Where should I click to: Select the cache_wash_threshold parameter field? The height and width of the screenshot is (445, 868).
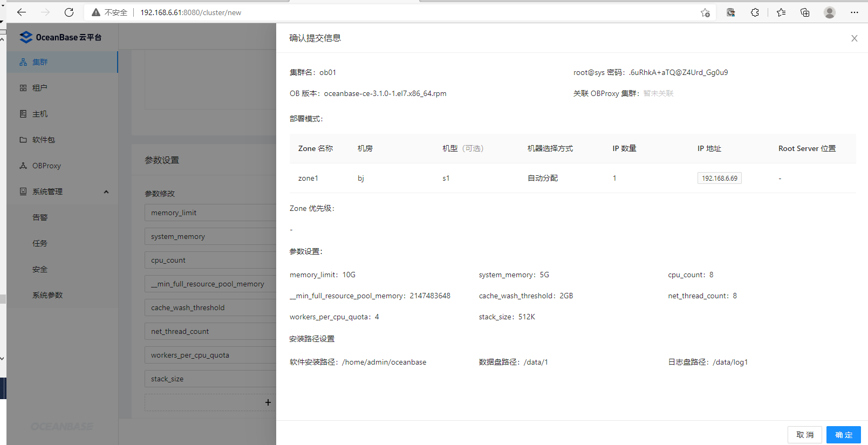[210, 307]
